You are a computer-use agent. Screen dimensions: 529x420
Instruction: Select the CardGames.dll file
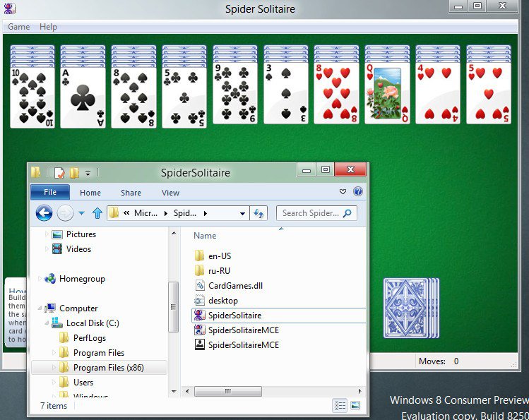[235, 286]
